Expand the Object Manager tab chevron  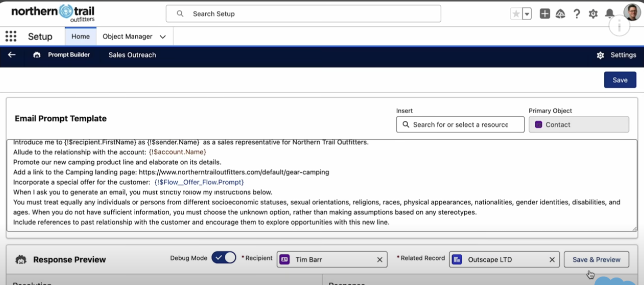point(162,36)
